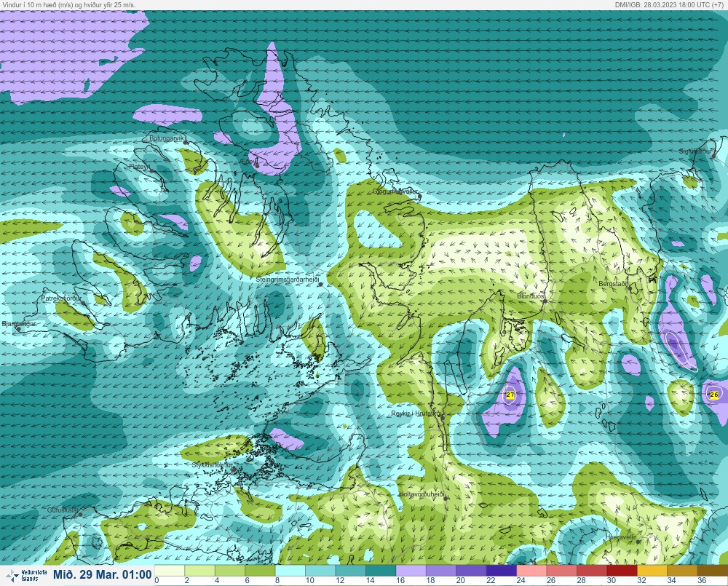Click the Gjögurflugvöllur station label
Viewport: 728px width, 586px height.
click(395, 191)
